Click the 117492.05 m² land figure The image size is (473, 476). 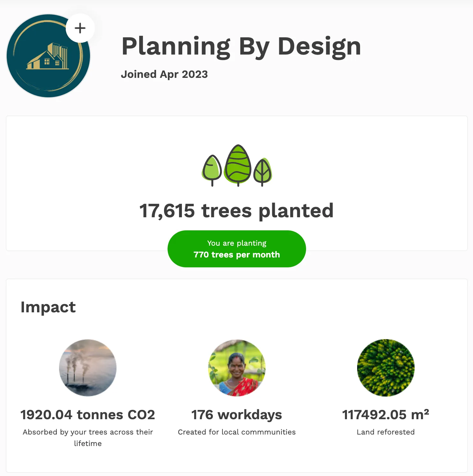point(386,415)
